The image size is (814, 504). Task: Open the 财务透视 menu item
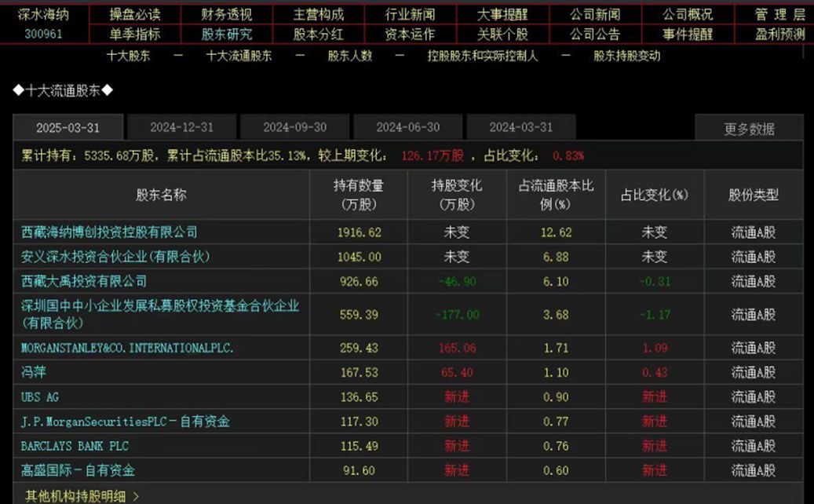click(227, 14)
